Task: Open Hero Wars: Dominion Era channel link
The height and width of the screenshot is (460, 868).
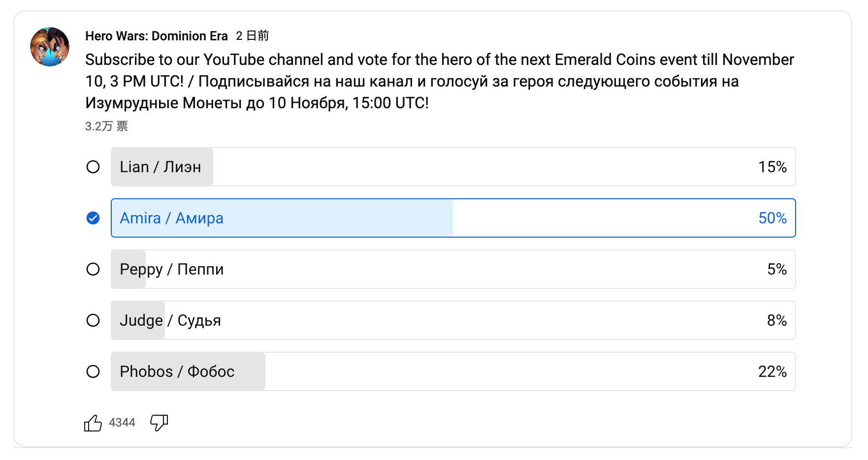Action: point(157,36)
